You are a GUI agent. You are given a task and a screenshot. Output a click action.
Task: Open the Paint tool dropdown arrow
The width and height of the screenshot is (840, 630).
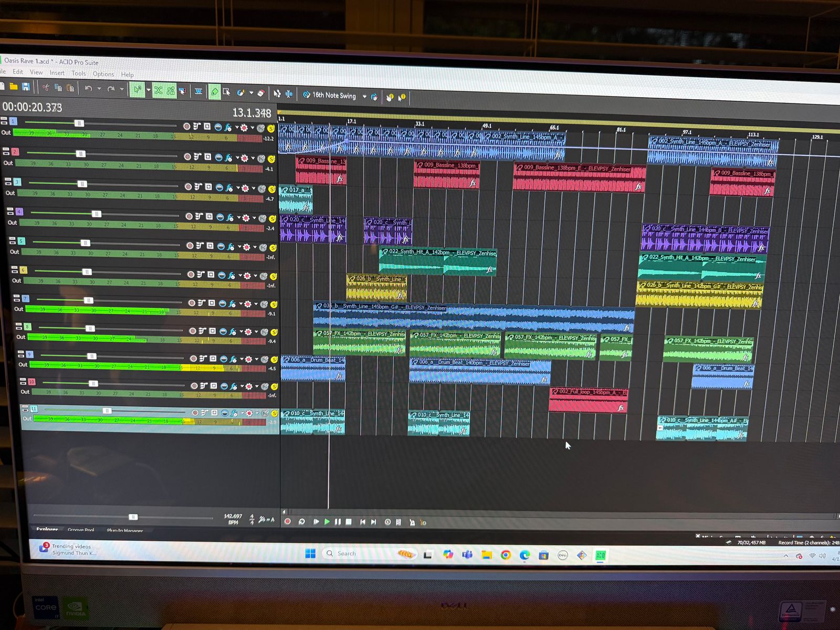pos(251,93)
